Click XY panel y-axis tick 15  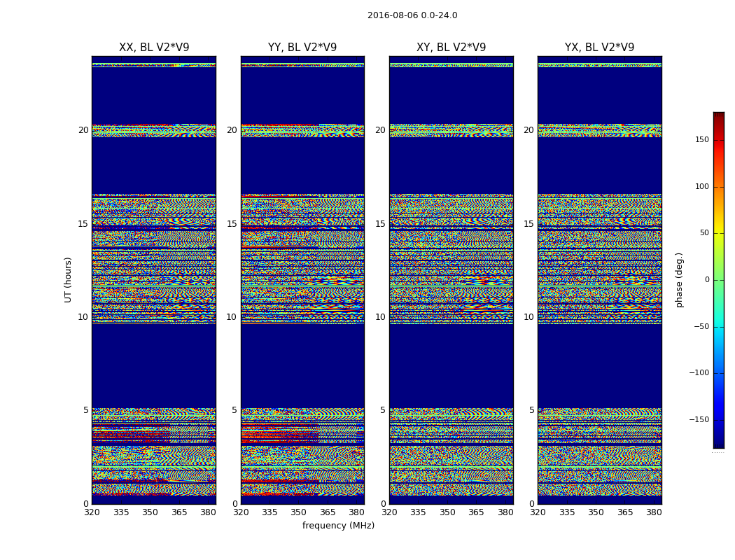pos(381,223)
